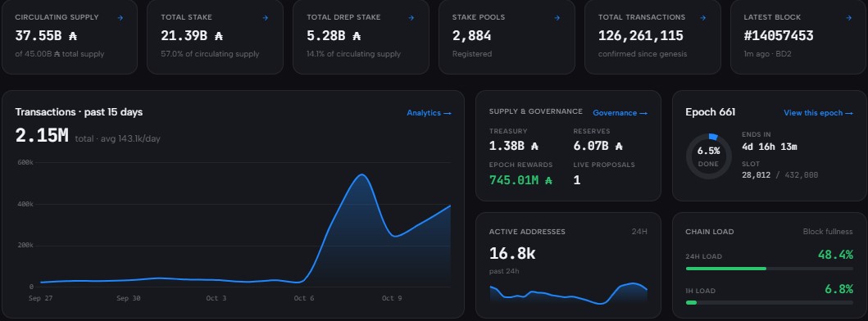This screenshot has width=868, height=321.
Task: Click the Latest Block arrow icon
Action: [x=848, y=18]
